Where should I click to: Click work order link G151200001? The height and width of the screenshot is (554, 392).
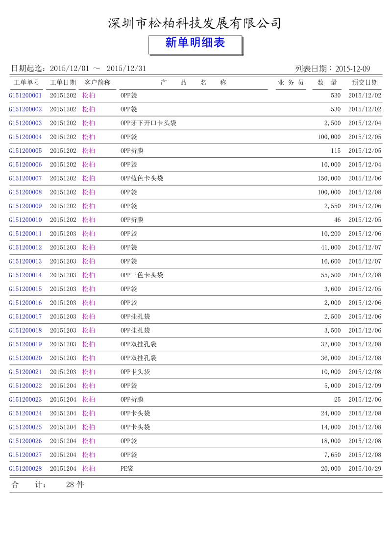(25, 96)
